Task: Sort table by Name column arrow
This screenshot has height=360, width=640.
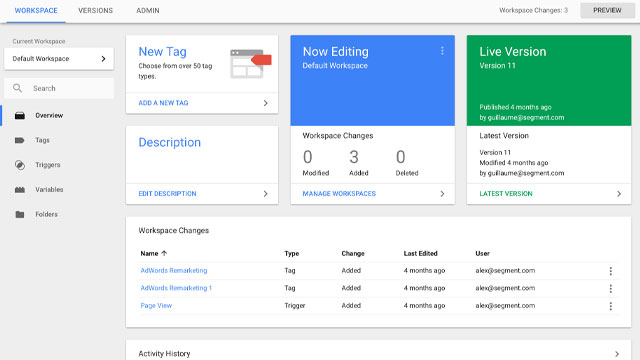Action: tap(164, 253)
